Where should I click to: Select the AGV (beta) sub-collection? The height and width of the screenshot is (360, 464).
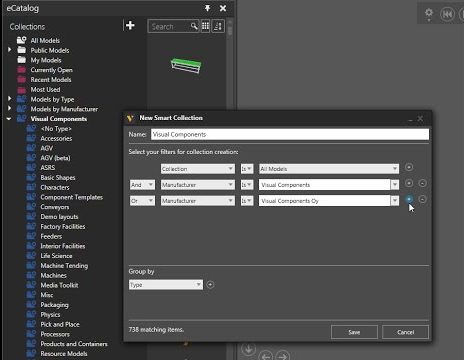coord(55,158)
